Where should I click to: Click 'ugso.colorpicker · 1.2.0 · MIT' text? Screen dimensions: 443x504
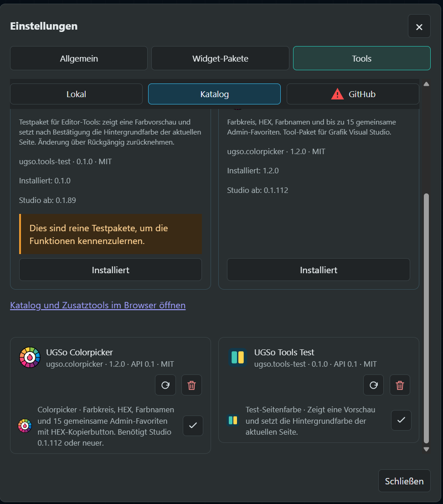point(276,151)
